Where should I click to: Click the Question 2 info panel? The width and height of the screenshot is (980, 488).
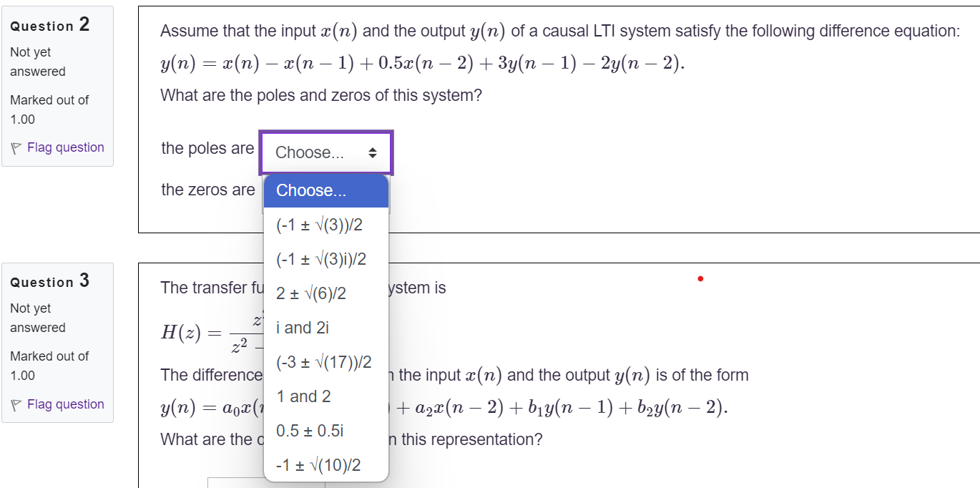[x=57, y=86]
